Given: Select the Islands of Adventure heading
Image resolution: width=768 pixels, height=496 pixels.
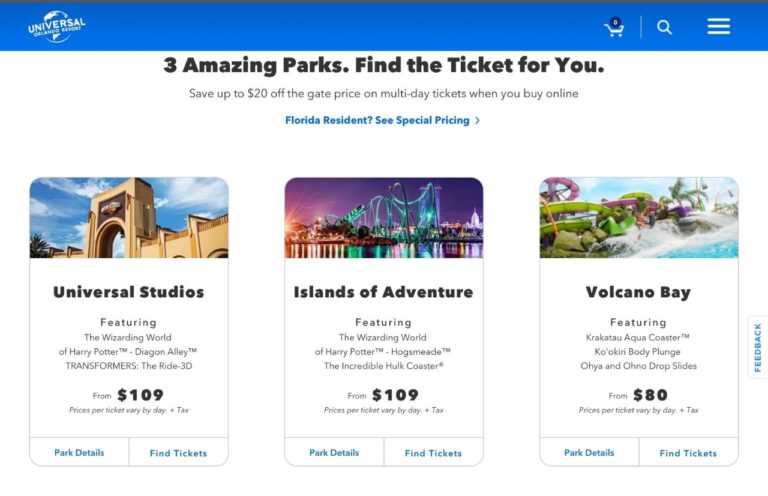Looking at the screenshot, I should click(x=384, y=292).
